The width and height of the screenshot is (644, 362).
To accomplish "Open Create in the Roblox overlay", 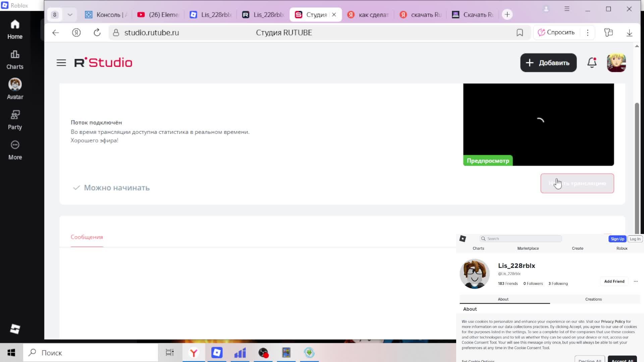I will click(x=578, y=248).
